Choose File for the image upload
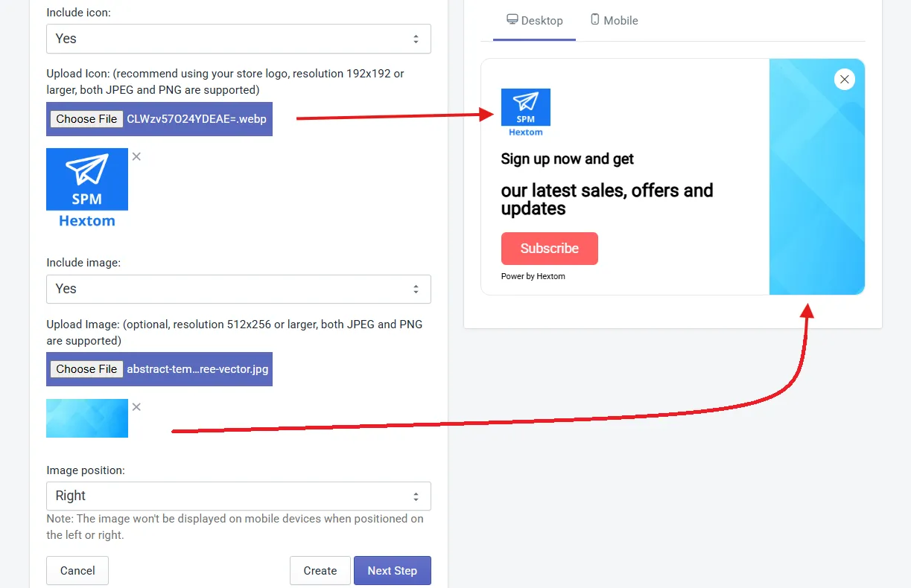 click(x=86, y=369)
